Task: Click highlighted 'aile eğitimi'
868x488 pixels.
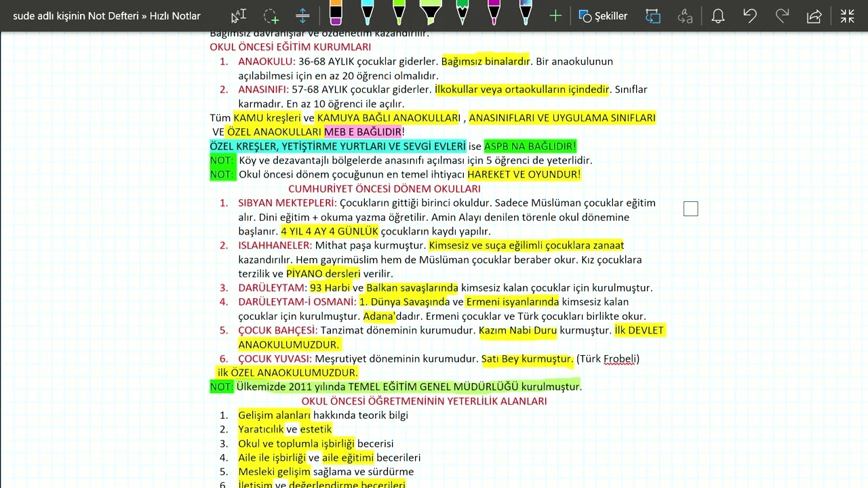Action: [x=348, y=457]
